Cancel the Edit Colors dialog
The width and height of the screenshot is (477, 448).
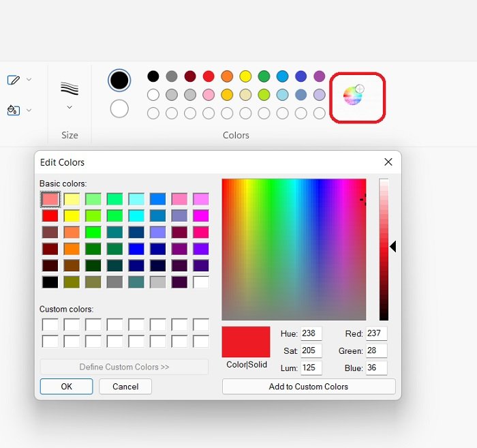point(125,387)
